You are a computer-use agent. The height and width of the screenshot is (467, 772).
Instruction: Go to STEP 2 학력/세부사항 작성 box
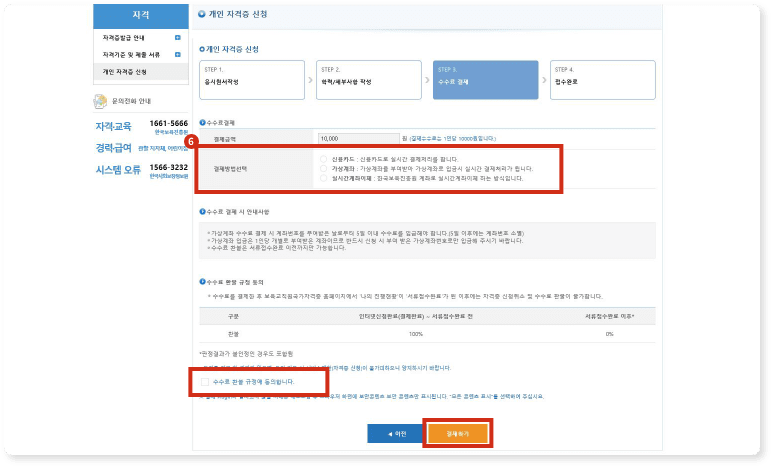[369, 80]
